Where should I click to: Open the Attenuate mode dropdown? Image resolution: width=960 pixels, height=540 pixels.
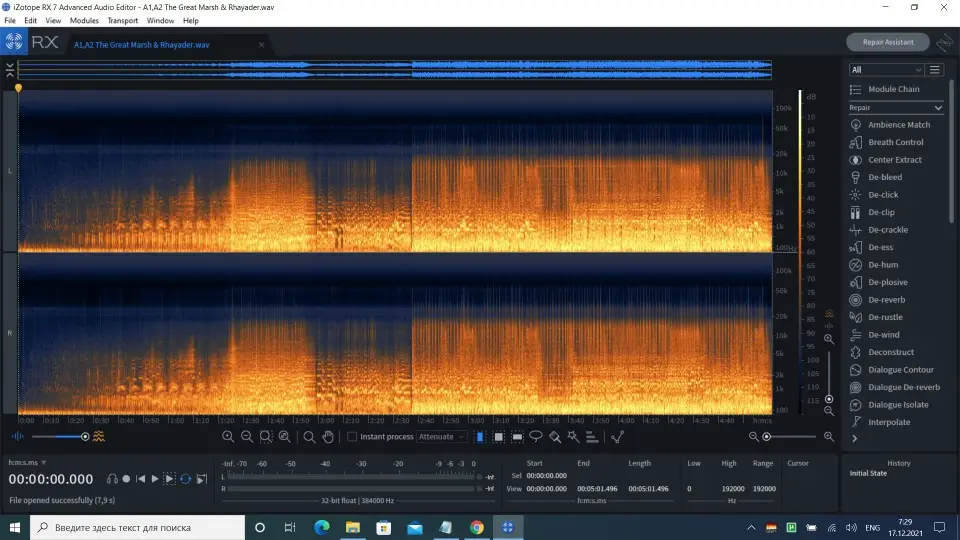[441, 437]
